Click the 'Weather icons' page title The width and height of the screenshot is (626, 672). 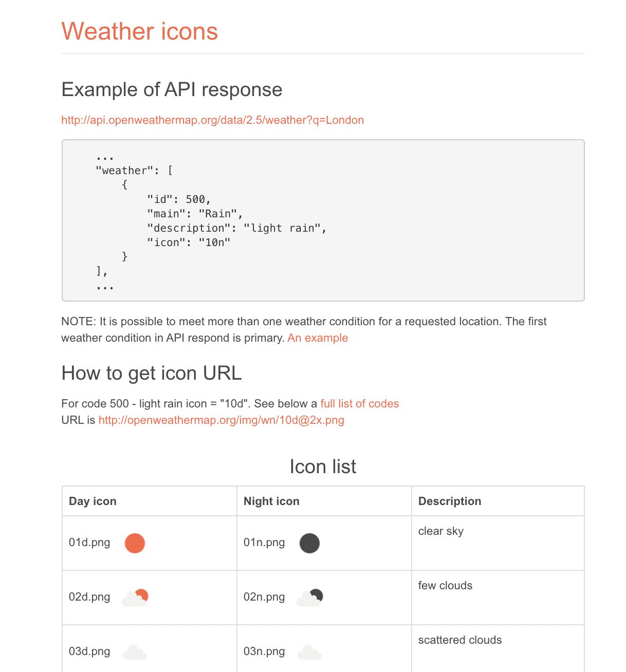click(140, 31)
